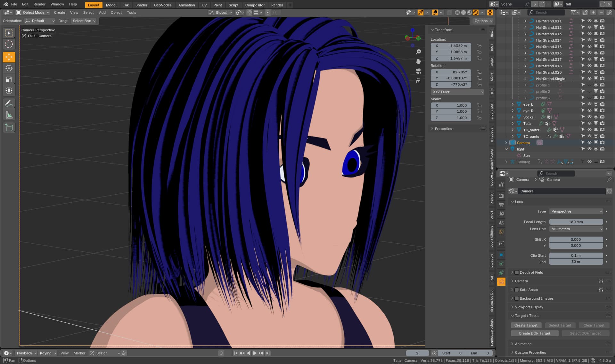This screenshot has width=615, height=364.
Task: Click the current frame number field
Action: [417, 353]
